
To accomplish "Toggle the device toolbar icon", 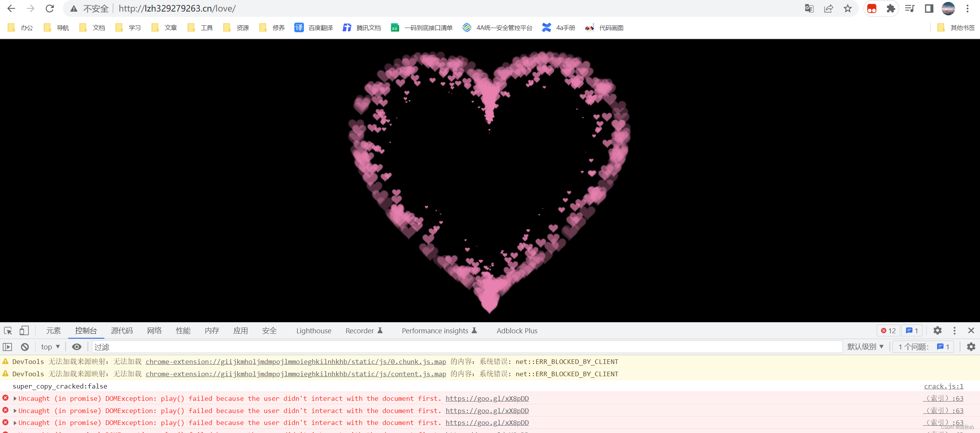I will [x=24, y=331].
